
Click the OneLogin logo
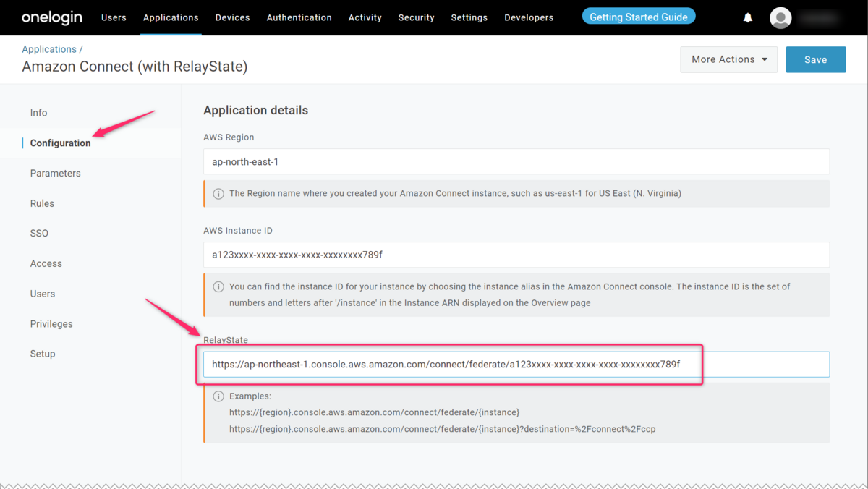(x=52, y=17)
